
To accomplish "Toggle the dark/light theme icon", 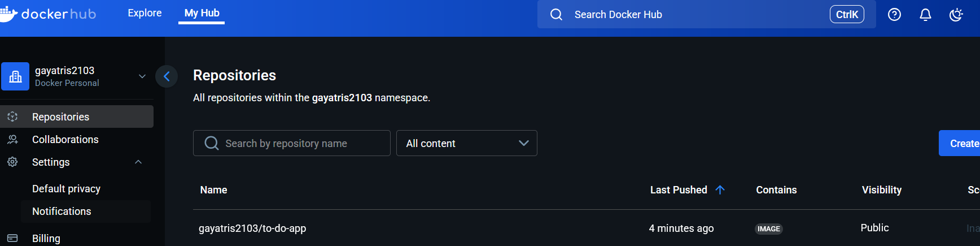I will pyautogui.click(x=956, y=15).
